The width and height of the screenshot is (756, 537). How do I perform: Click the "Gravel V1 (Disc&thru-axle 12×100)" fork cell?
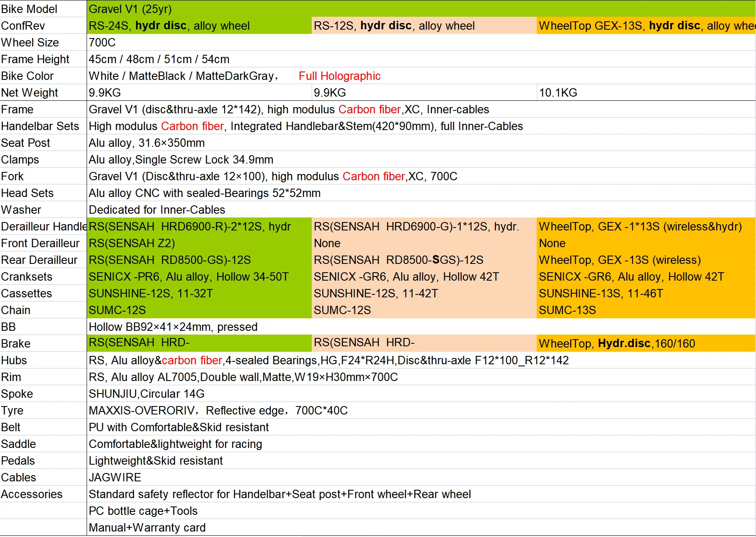coord(421,176)
